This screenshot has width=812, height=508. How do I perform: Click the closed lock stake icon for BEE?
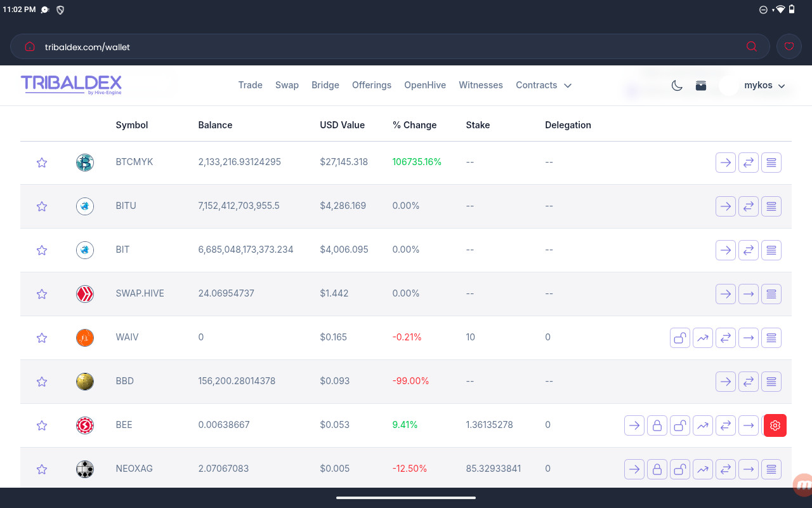tap(657, 425)
